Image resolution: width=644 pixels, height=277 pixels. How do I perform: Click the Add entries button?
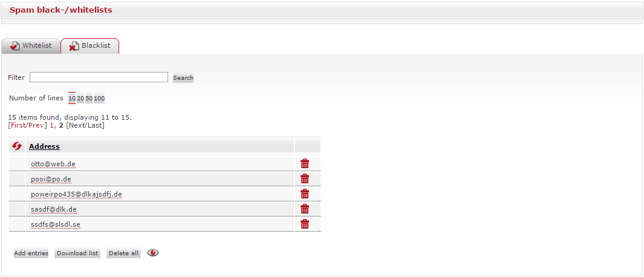pos(31,253)
